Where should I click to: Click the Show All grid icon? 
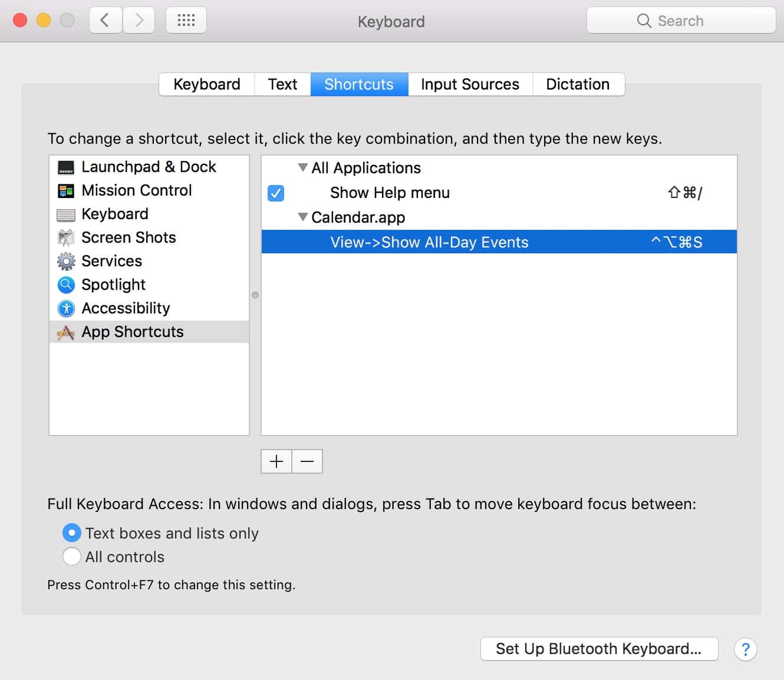pyautogui.click(x=186, y=21)
